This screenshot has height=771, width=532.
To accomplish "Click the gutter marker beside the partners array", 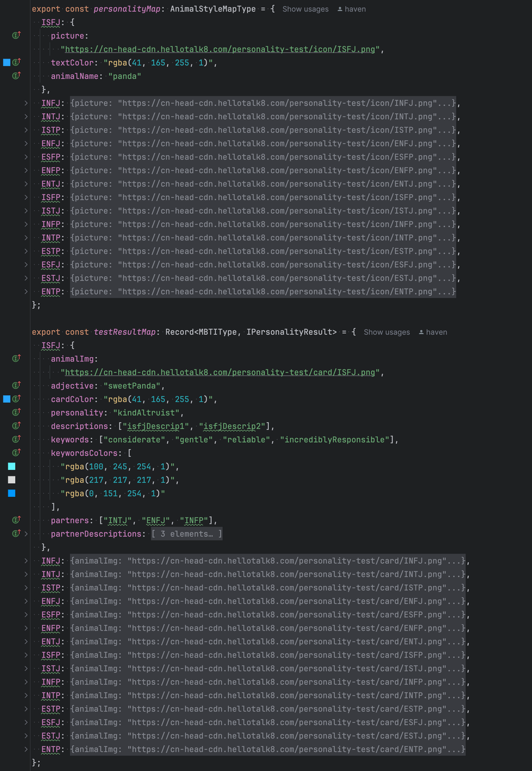I will pyautogui.click(x=16, y=520).
